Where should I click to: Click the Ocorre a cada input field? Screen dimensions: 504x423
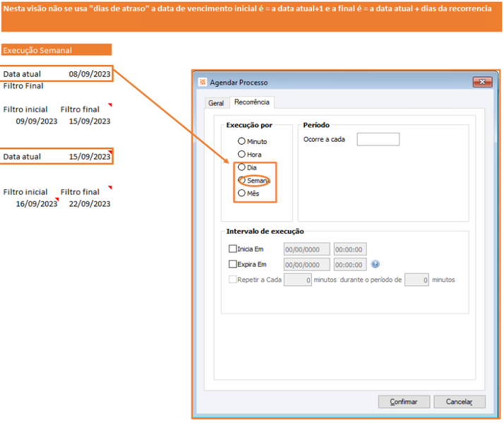coord(378,139)
